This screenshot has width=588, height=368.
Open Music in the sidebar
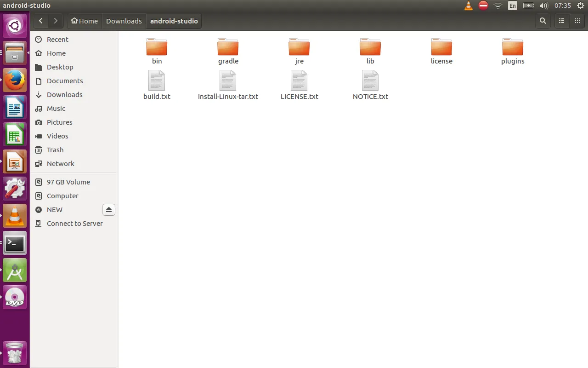click(73, 109)
